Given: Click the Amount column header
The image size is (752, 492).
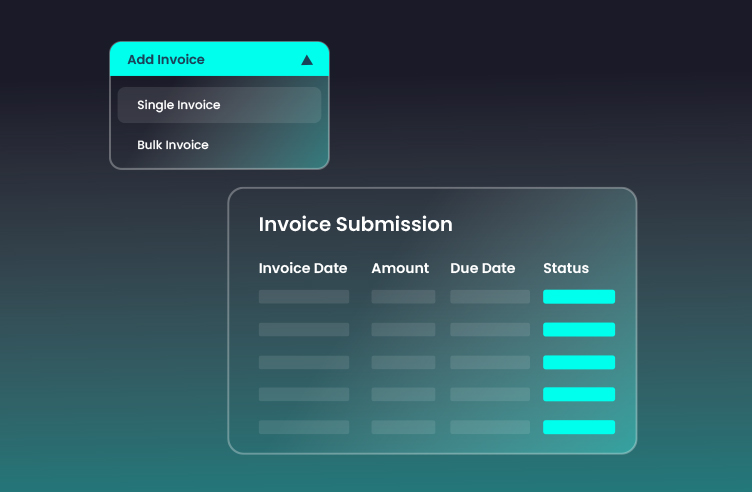Looking at the screenshot, I should tap(400, 268).
